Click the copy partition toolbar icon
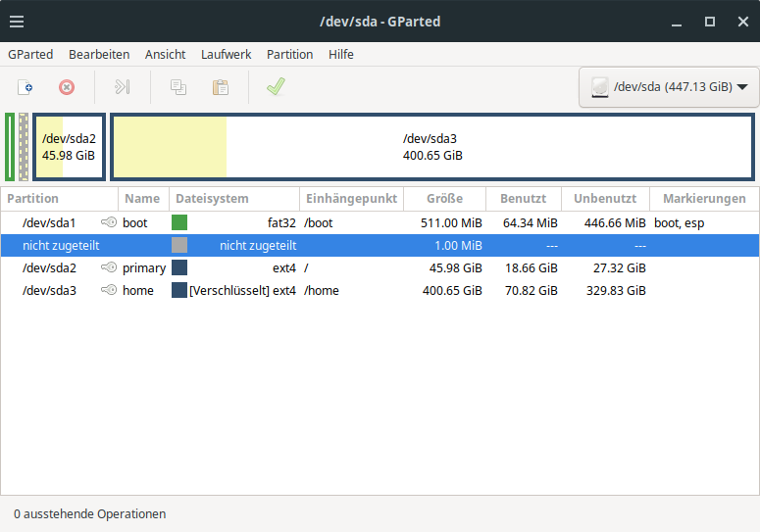The height and width of the screenshot is (532, 760). click(x=178, y=87)
